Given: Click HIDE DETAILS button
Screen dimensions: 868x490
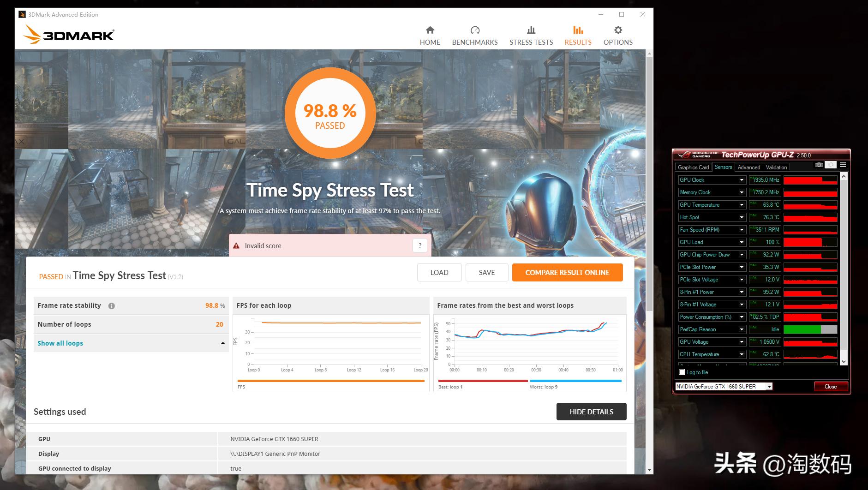Looking at the screenshot, I should (x=592, y=412).
